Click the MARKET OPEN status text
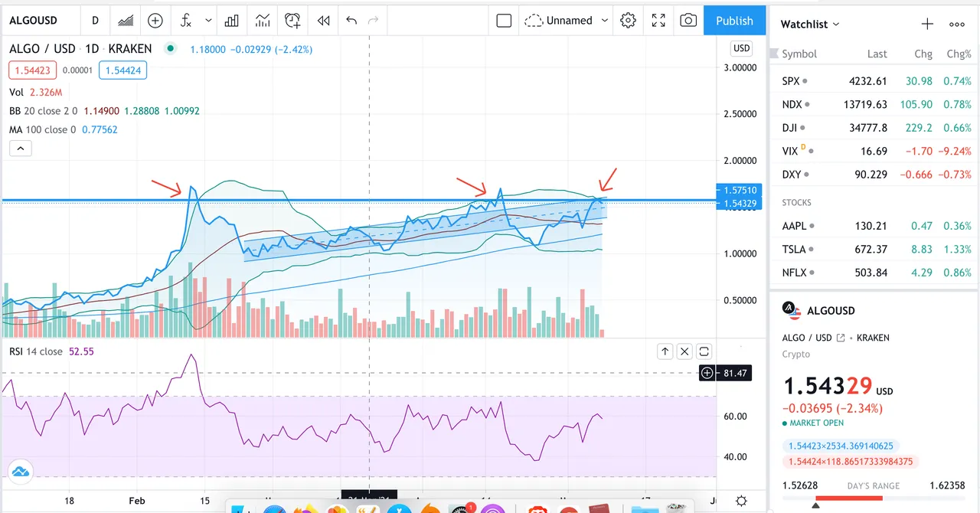The width and height of the screenshot is (980, 513). pyautogui.click(x=816, y=423)
